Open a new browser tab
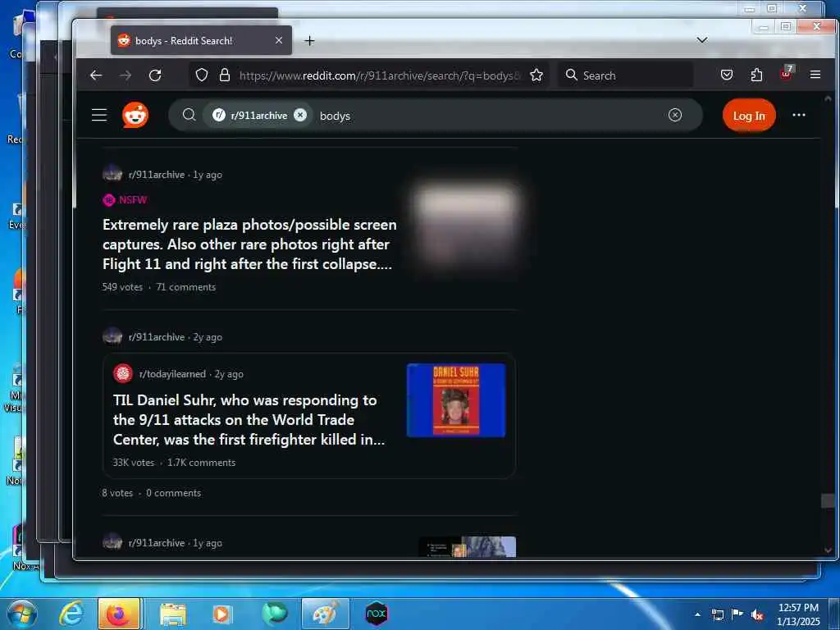840x630 pixels. [309, 41]
